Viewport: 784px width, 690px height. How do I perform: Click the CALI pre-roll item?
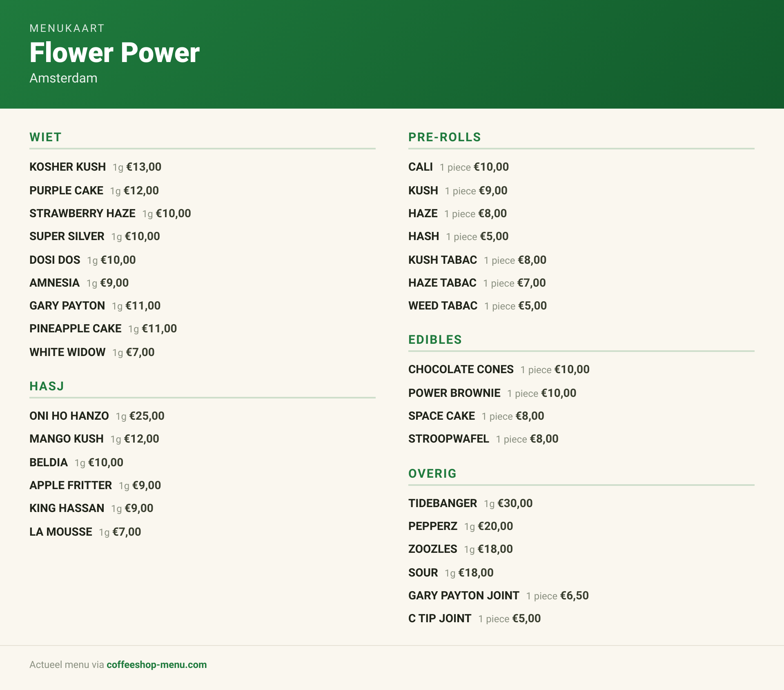(x=459, y=167)
